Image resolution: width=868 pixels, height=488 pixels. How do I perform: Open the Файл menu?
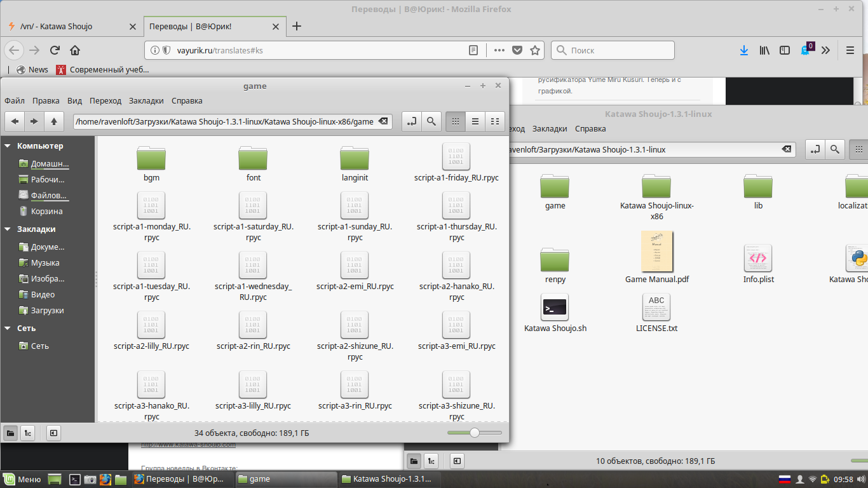click(15, 100)
